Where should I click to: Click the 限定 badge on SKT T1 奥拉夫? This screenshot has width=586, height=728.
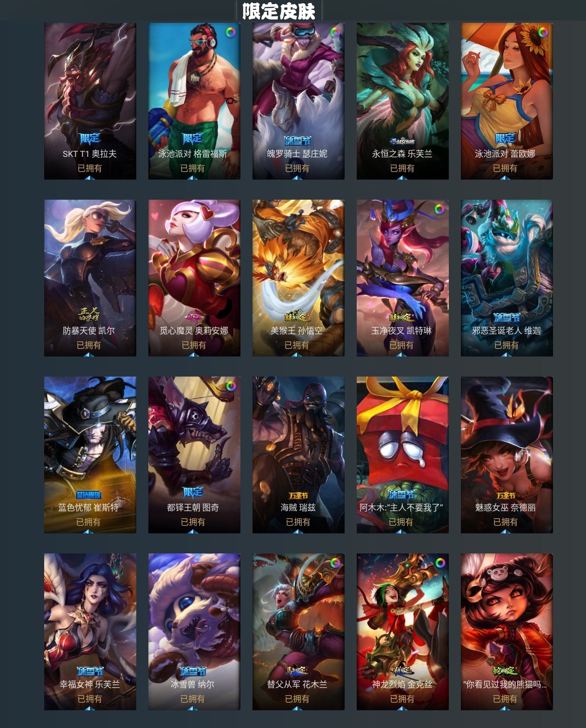tap(90, 138)
